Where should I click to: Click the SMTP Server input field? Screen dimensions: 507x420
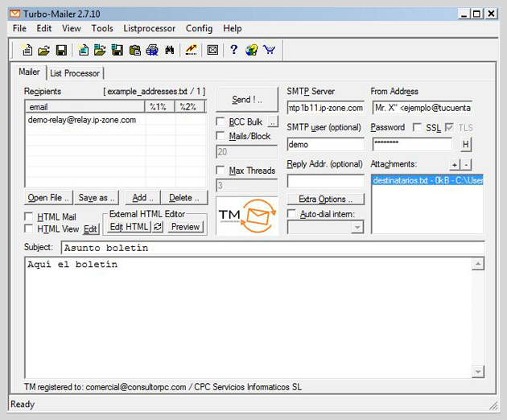(x=325, y=108)
